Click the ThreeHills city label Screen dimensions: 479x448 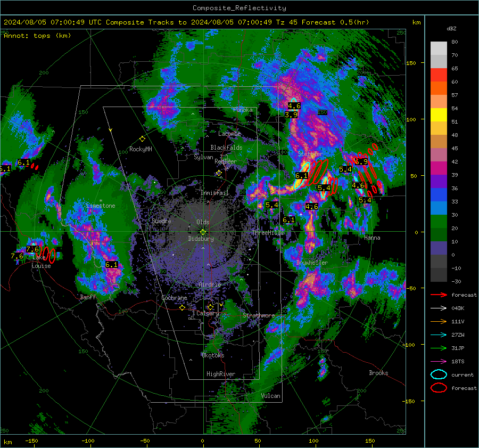point(268,233)
